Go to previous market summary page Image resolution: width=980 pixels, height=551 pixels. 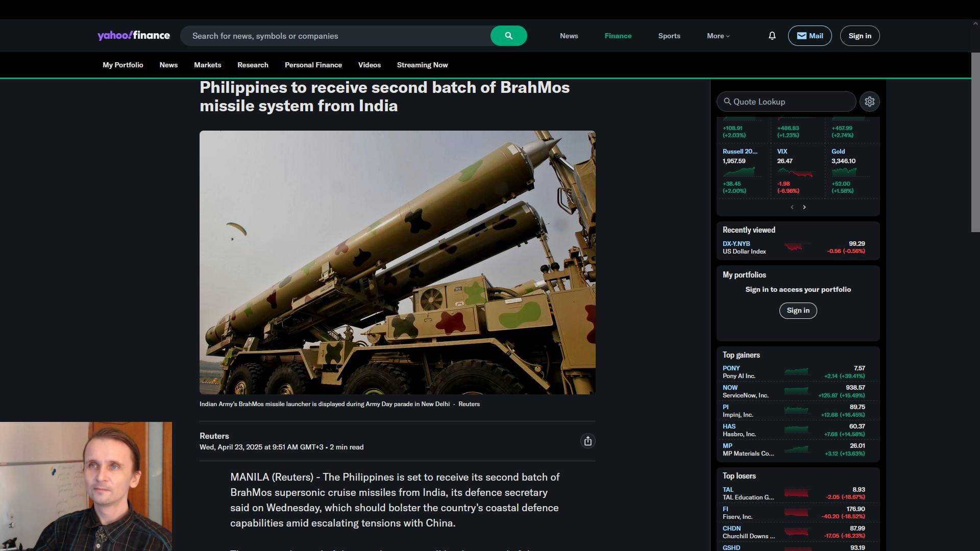(x=792, y=207)
